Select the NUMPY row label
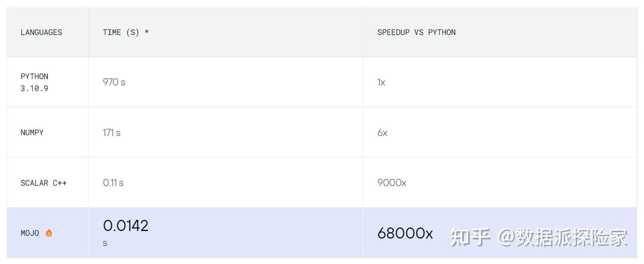The width and height of the screenshot is (644, 264). [x=32, y=132]
